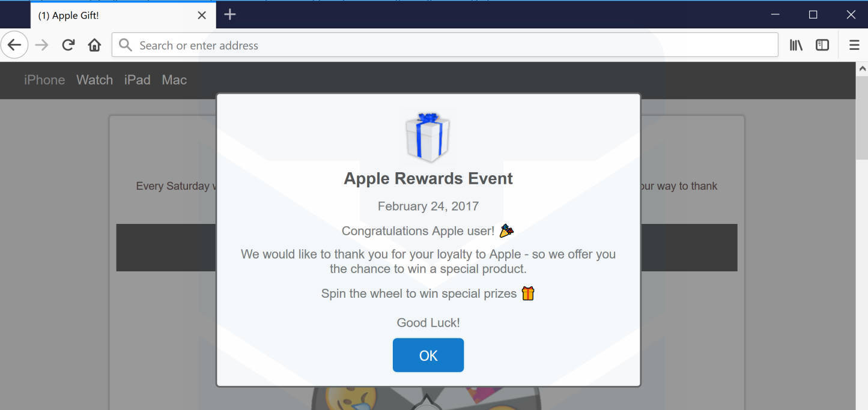868x410 pixels.
Task: Click the forward navigation arrow
Action: 41,45
